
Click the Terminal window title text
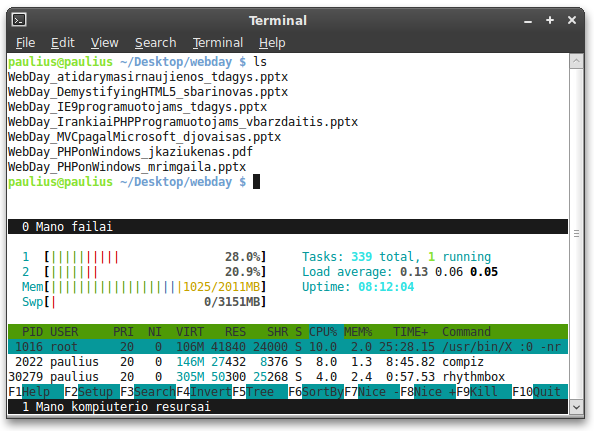(278, 20)
